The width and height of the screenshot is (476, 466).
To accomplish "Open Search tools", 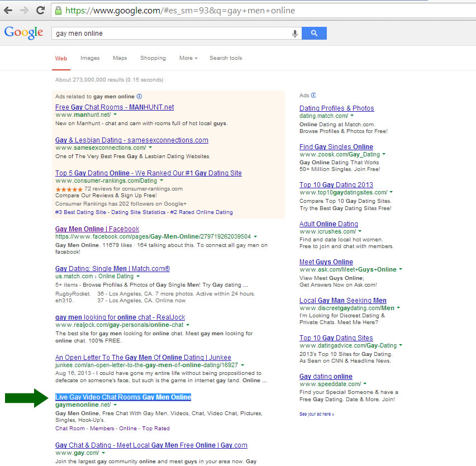I will click(x=226, y=58).
